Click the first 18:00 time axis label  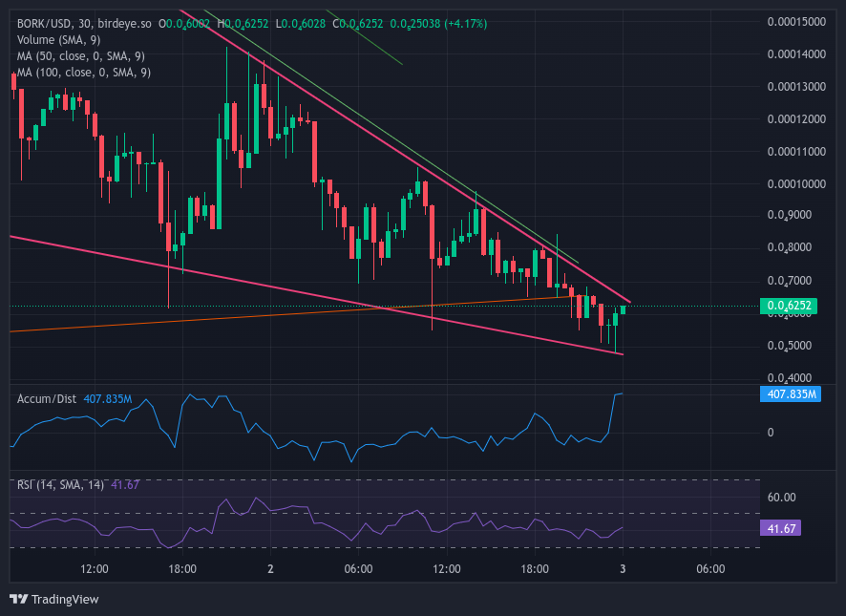[182, 569]
